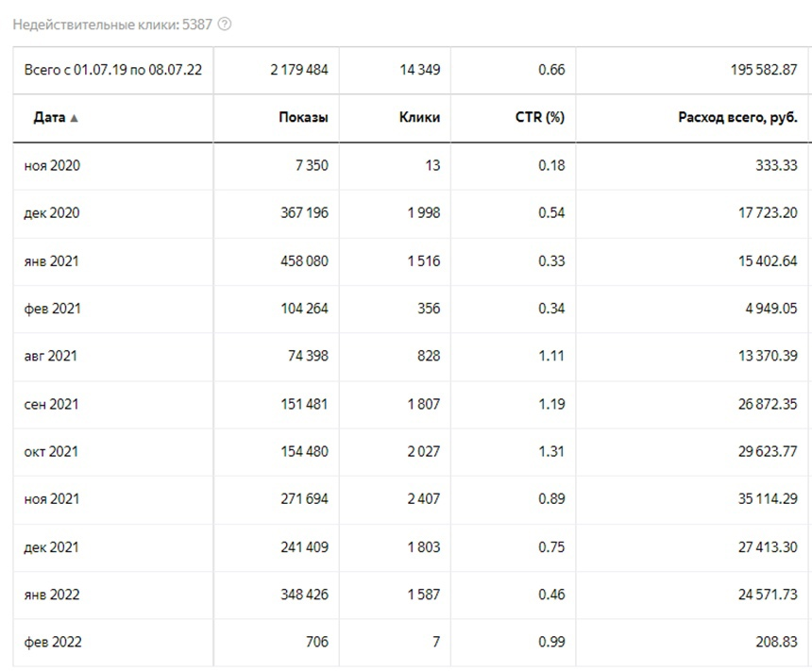The width and height of the screenshot is (812, 671).
Task: Select the янв 2022 row label
Action: click(x=52, y=595)
